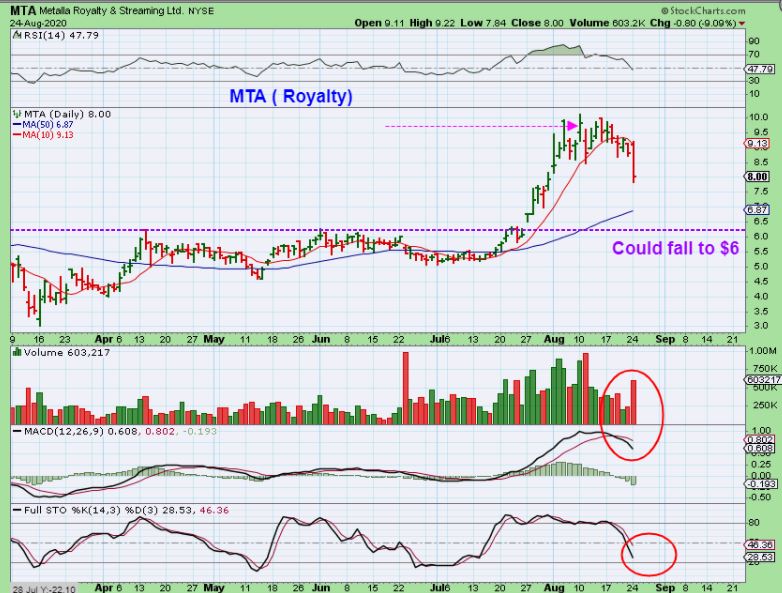Click the tallest red volume bar in late June
Viewport: 782px width, 593px height.
[x=405, y=388]
